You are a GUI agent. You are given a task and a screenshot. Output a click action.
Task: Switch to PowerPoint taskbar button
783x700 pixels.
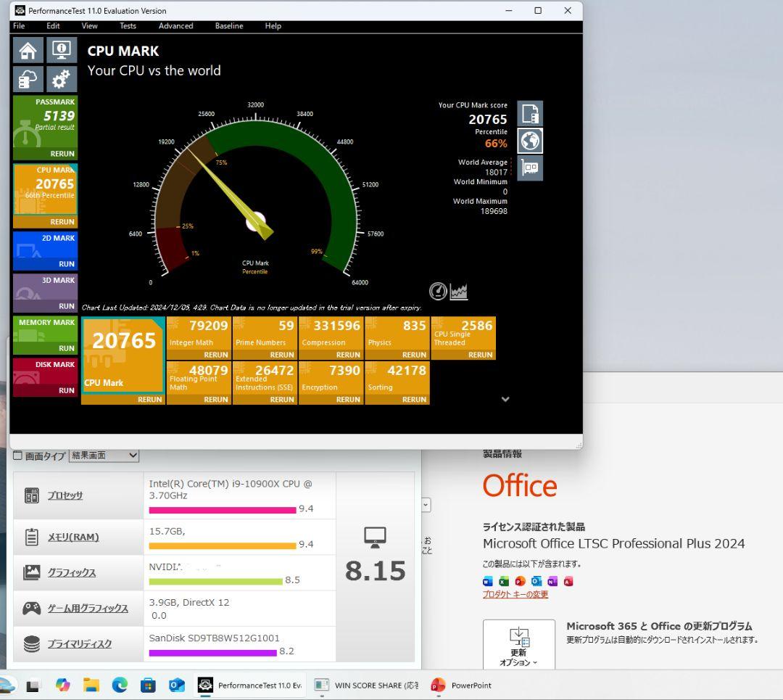pyautogui.click(x=461, y=685)
